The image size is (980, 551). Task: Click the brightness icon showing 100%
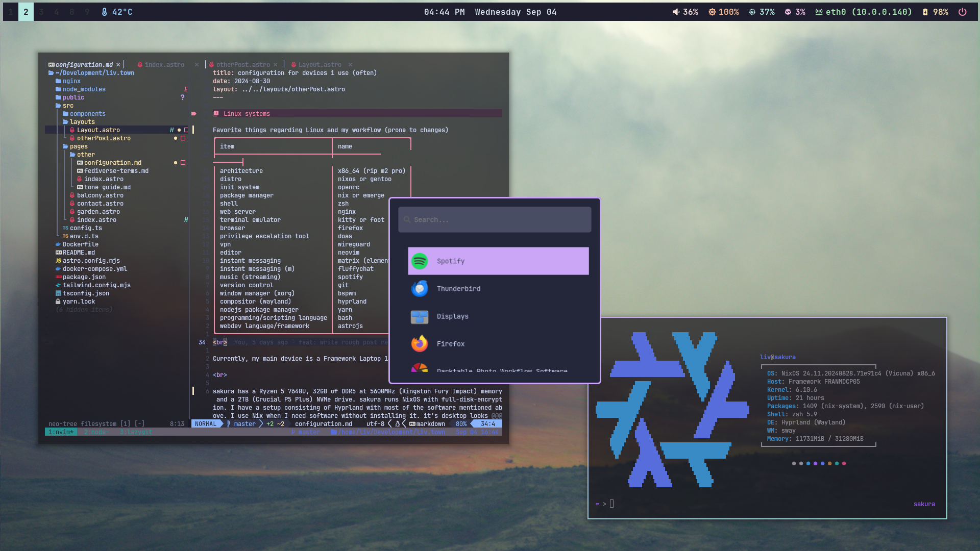click(x=712, y=12)
